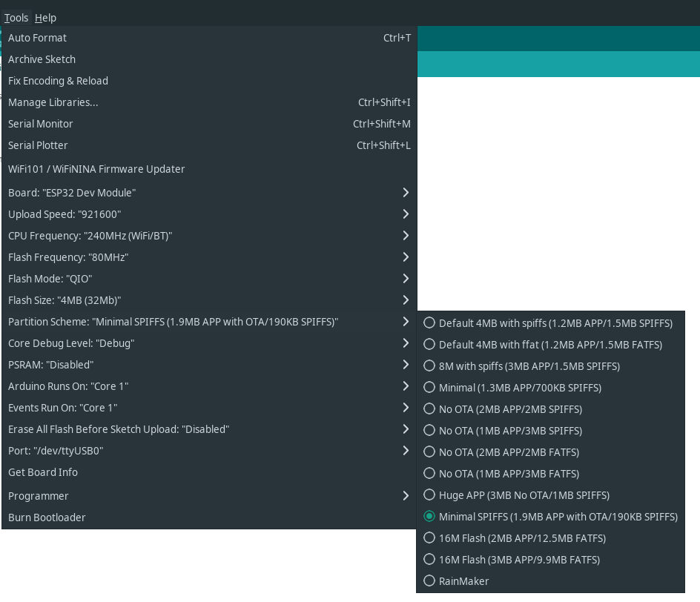Select 8M with spiffs partition option
700x602 pixels.
click(550, 366)
